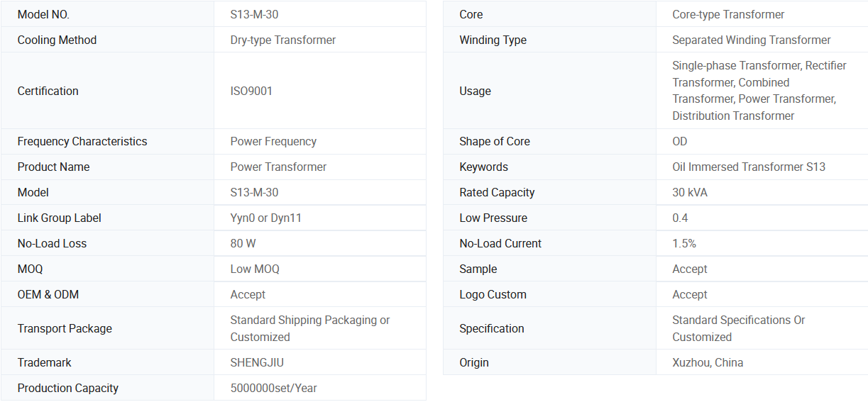
Task: Select the "Core-type Transformer" value
Action: click(x=728, y=14)
